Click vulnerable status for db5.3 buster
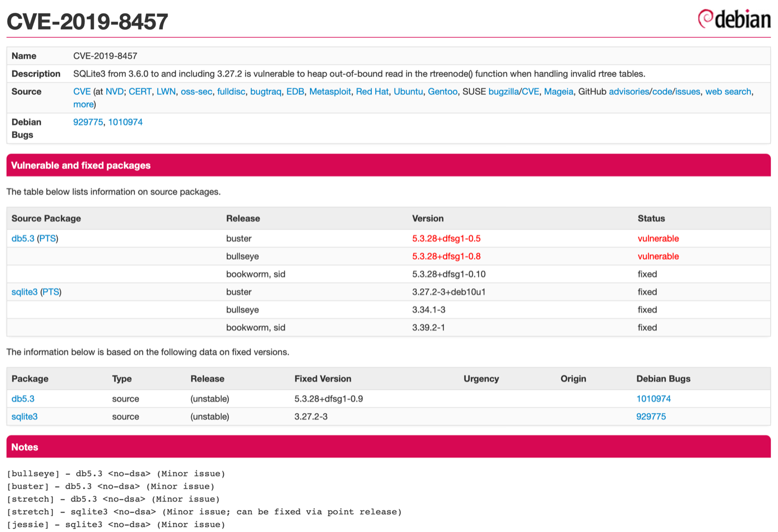This screenshot has height=532, width=778. coord(658,239)
